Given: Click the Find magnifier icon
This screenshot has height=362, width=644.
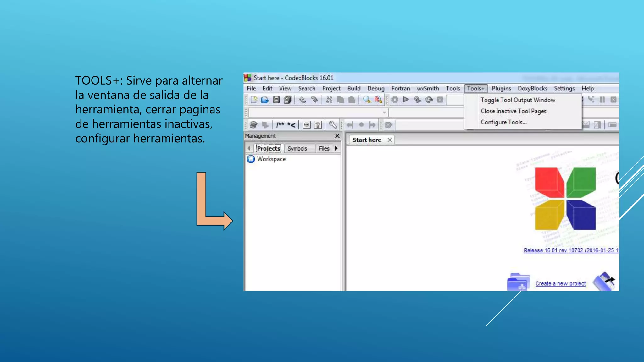Looking at the screenshot, I should [x=367, y=100].
